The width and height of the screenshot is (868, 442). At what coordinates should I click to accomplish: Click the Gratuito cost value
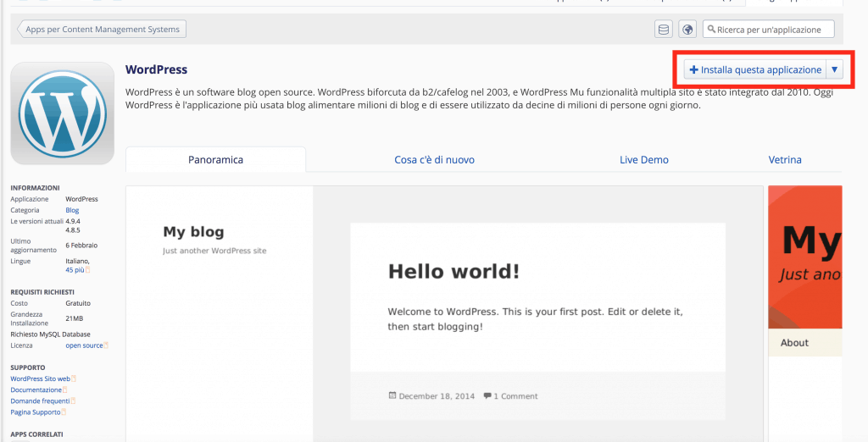(x=78, y=303)
